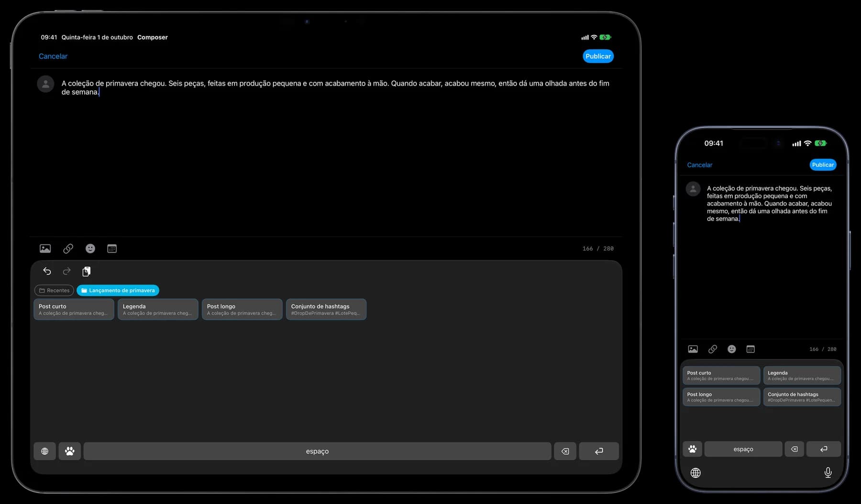Tap the calendar schedule icon on iPhone
Viewport: 861px width, 504px height.
pyautogui.click(x=751, y=349)
